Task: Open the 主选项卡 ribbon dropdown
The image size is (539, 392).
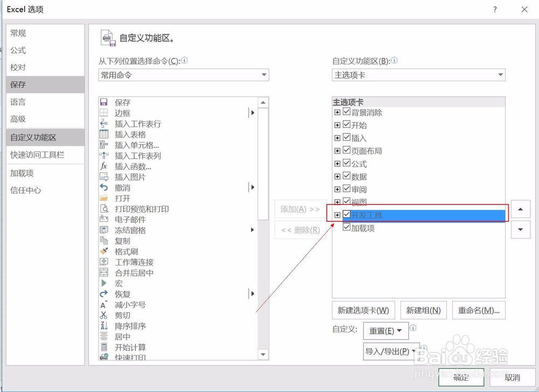Action: point(418,75)
